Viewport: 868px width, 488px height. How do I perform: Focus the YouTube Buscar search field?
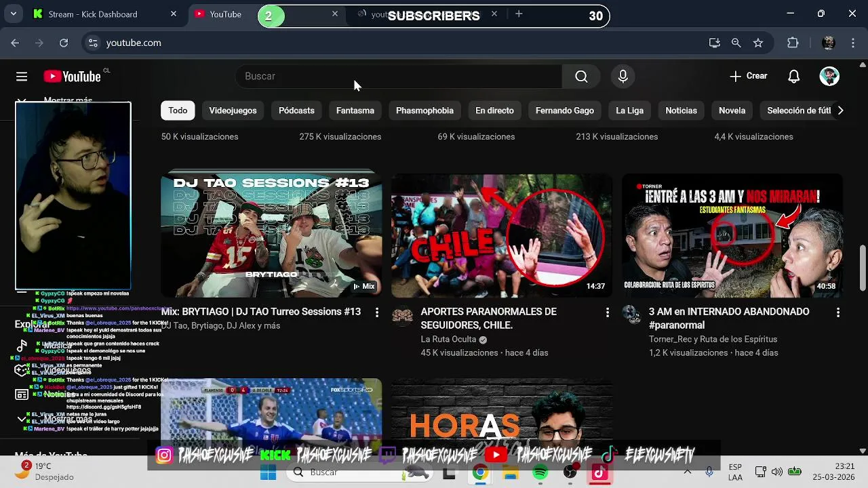click(x=399, y=77)
